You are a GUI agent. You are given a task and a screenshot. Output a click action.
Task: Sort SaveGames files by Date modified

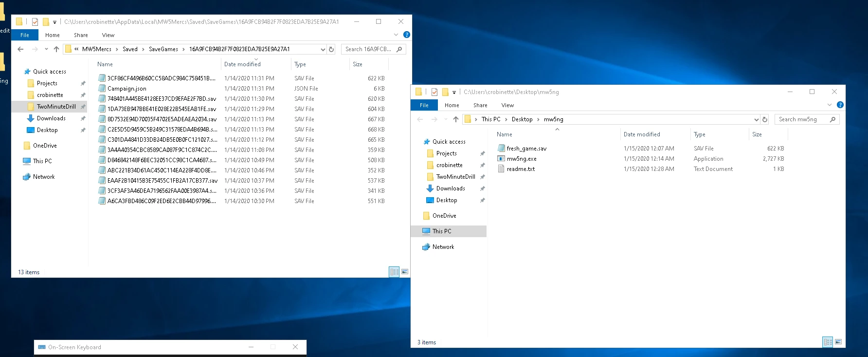pos(256,64)
